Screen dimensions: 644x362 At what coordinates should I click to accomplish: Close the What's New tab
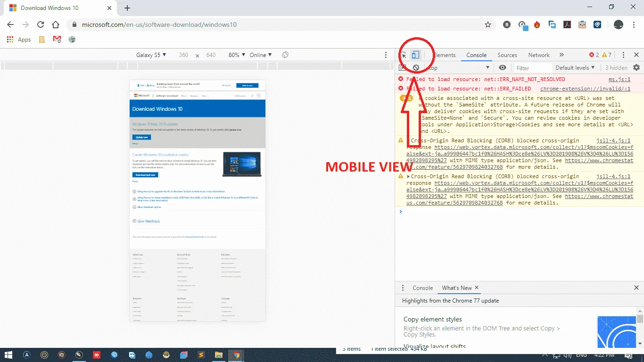coord(477,288)
